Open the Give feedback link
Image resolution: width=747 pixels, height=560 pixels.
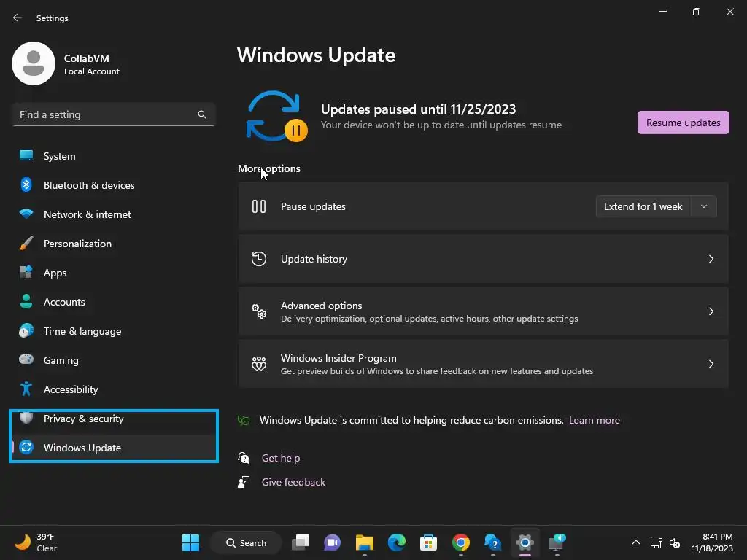tap(293, 482)
